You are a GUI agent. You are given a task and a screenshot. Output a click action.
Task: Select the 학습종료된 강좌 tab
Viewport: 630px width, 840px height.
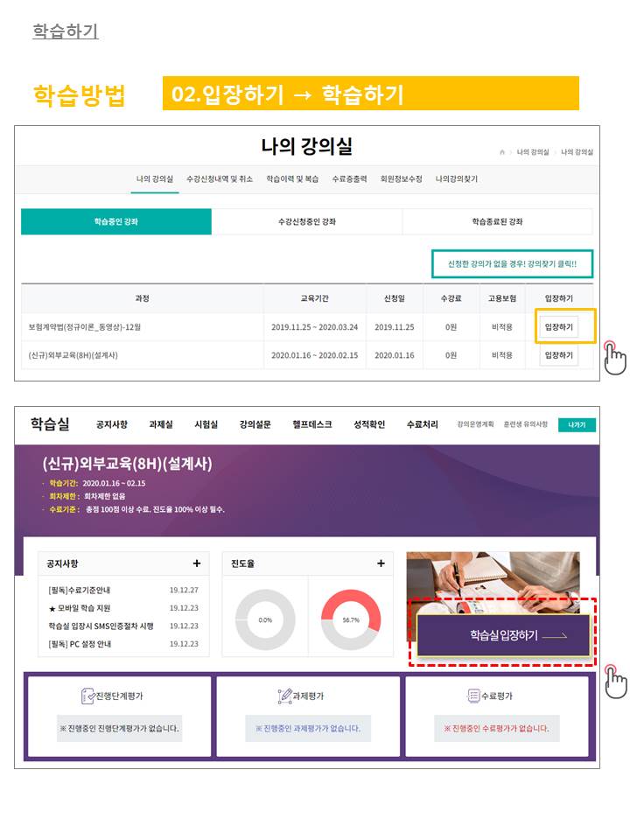pyautogui.click(x=497, y=222)
